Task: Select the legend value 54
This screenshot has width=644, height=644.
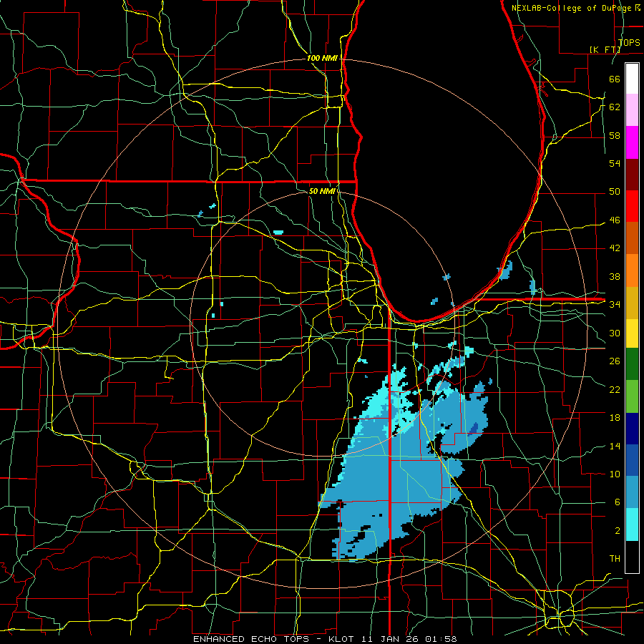Action: pos(615,163)
